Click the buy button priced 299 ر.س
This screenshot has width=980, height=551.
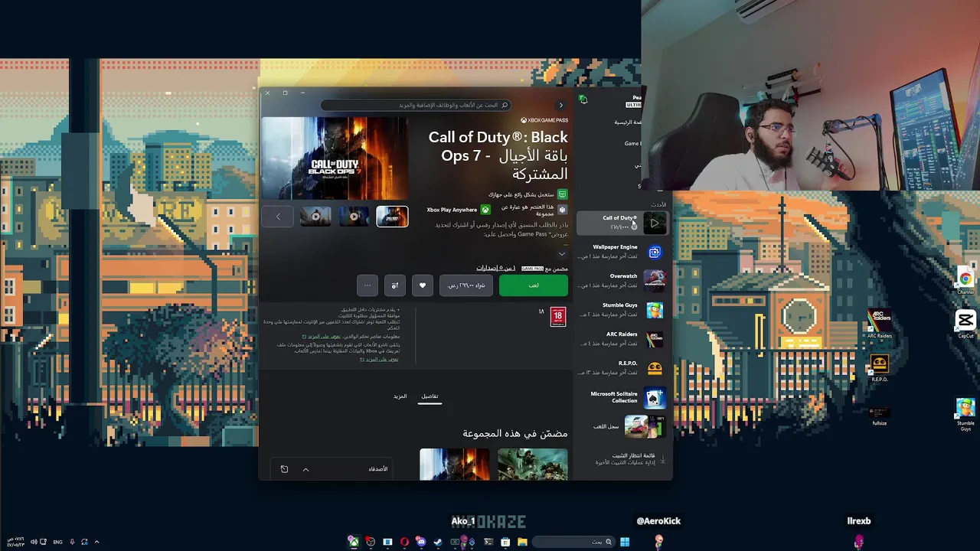pyautogui.click(x=466, y=285)
